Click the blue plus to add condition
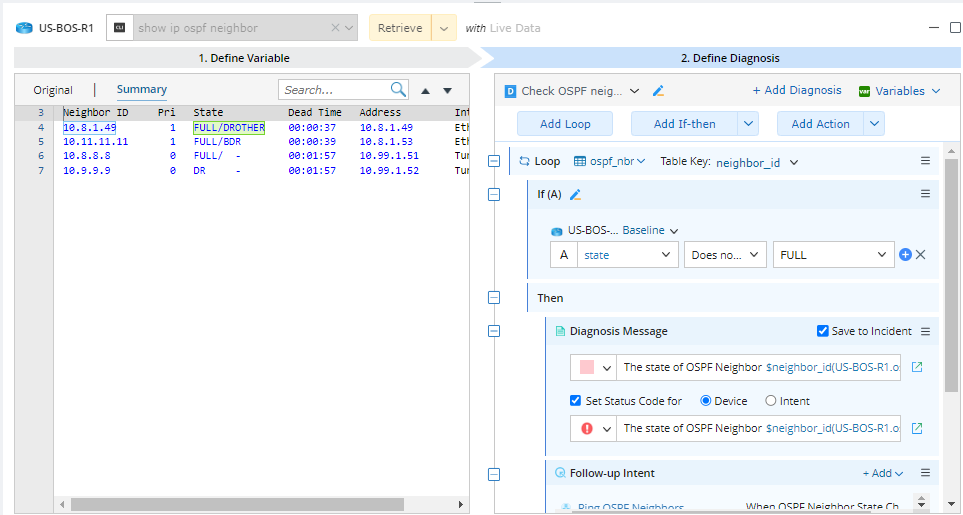Viewport: 963px width, 515px height. click(x=905, y=255)
